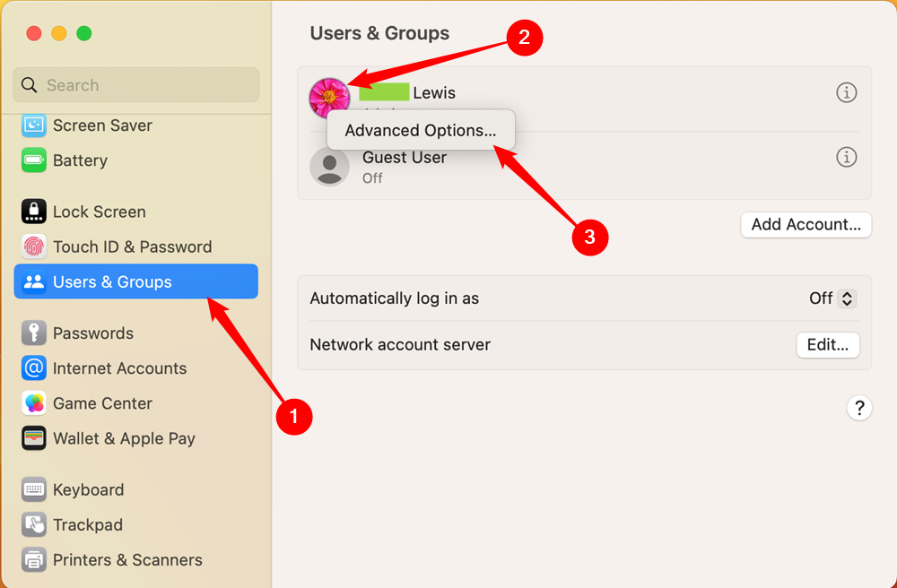Click Edit next to Network account server
Image resolution: width=897 pixels, height=588 pixels.
tap(827, 344)
